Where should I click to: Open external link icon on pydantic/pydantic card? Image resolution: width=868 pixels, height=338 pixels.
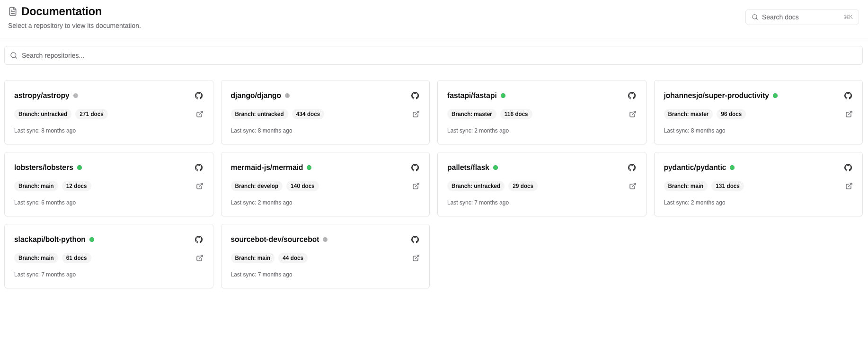pos(849,186)
